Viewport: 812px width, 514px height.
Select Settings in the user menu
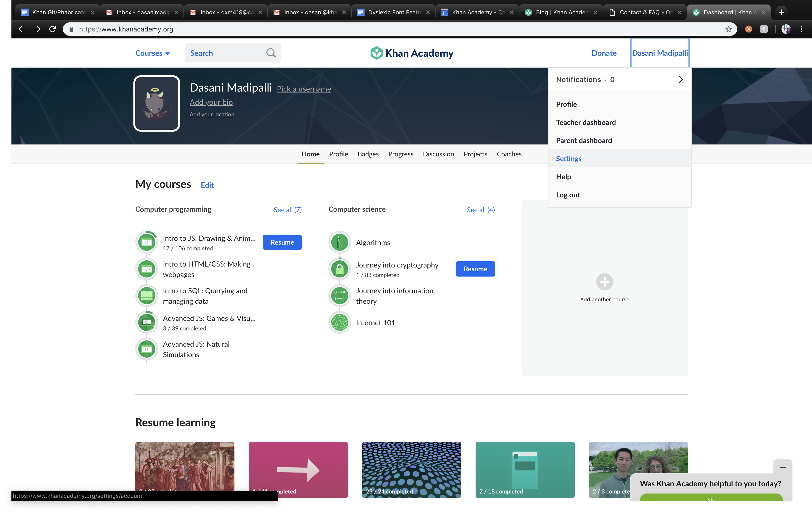568,159
